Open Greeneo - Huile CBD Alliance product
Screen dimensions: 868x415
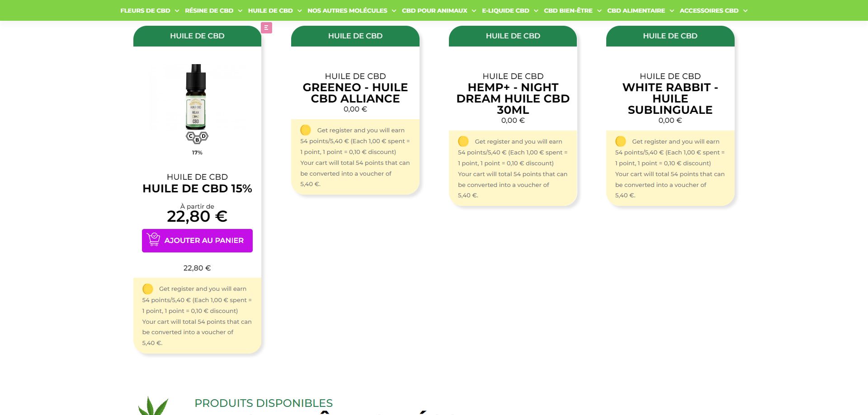(355, 93)
